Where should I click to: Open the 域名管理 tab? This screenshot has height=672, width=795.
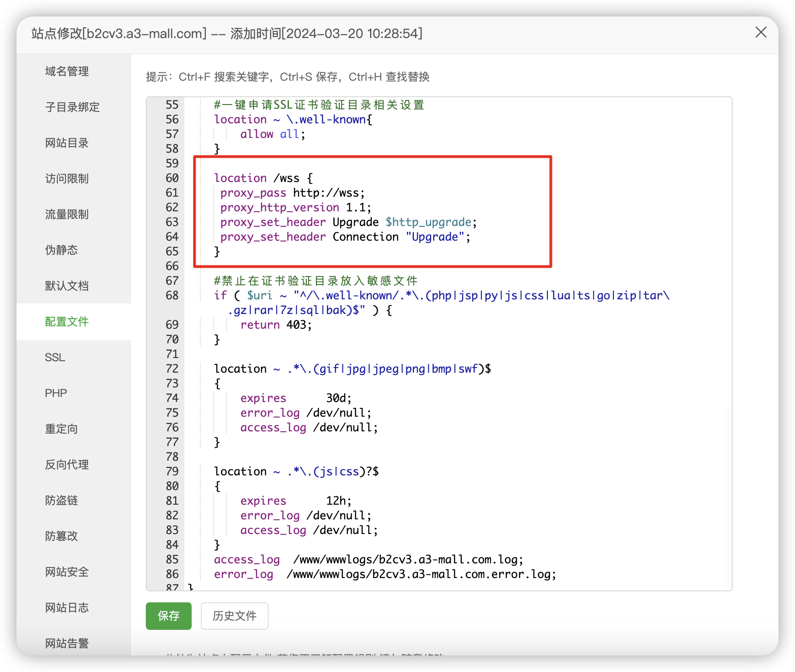tap(67, 71)
